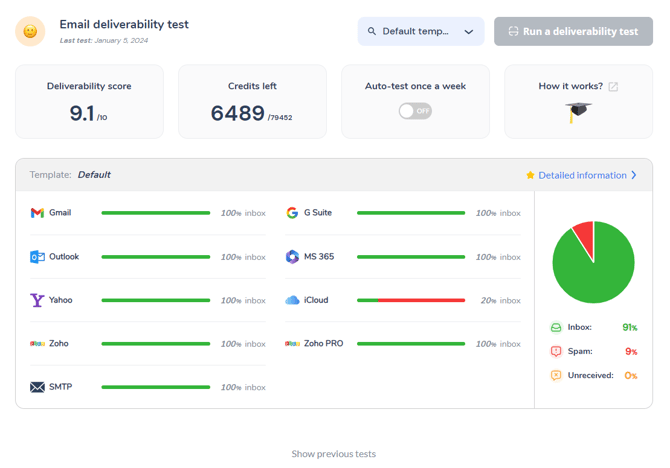Click the green pie chart section
This screenshot has height=468, width=670.
[596, 272]
